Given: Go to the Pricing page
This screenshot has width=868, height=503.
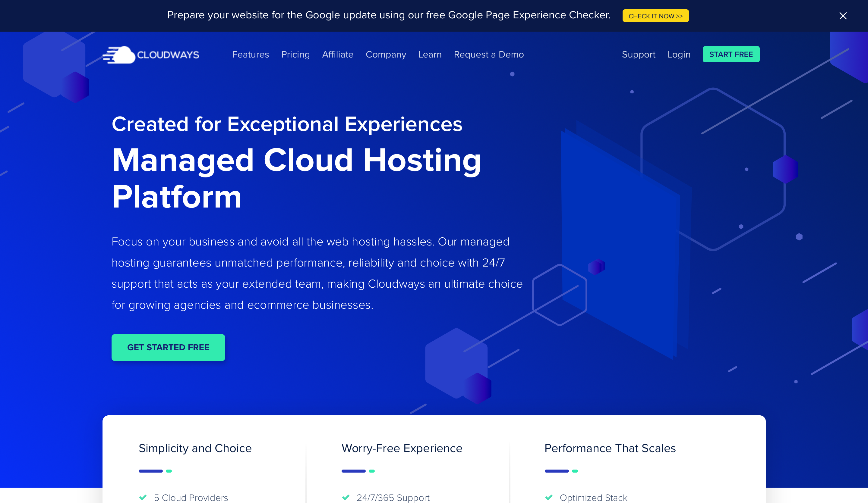Looking at the screenshot, I should tap(295, 54).
